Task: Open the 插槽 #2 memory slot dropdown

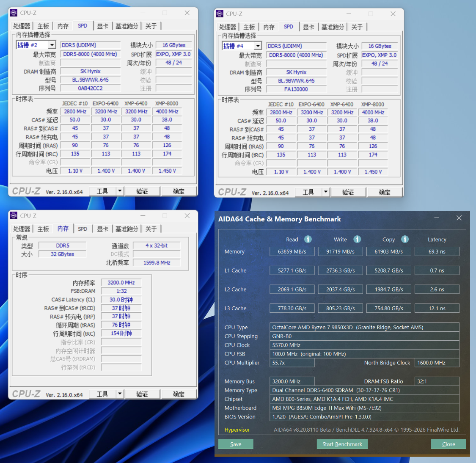Action: [x=52, y=45]
